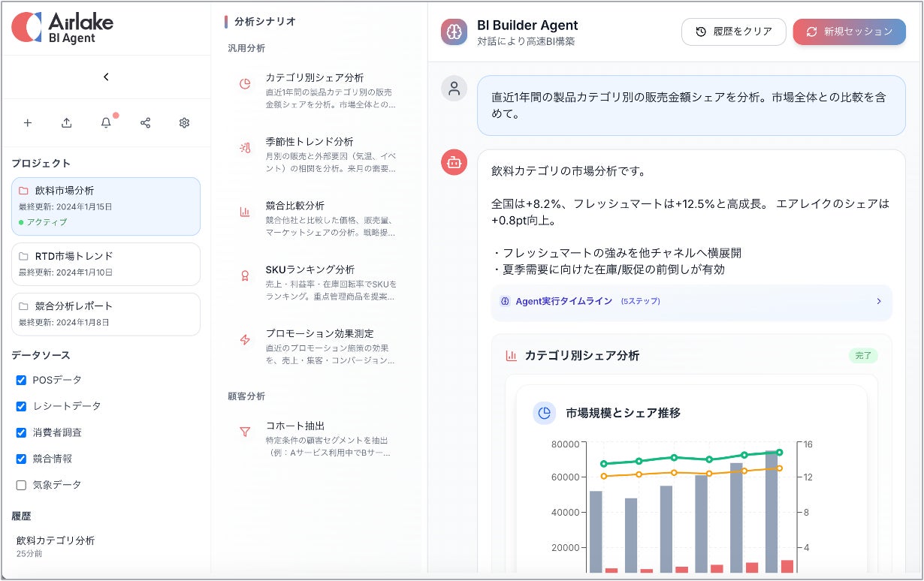Select プロモーション効果測定 scenario
The width and height of the screenshot is (924, 581).
[319, 345]
